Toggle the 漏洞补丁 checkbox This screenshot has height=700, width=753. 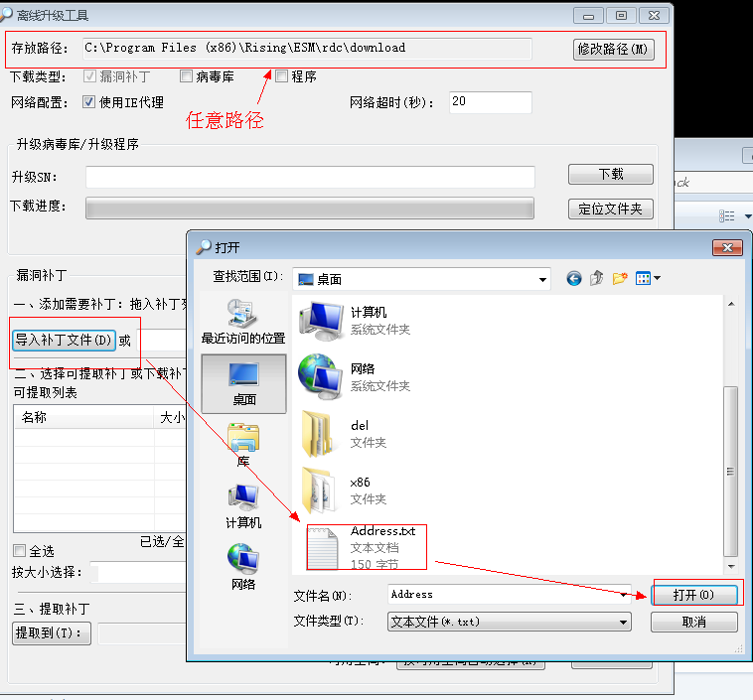pos(88,75)
